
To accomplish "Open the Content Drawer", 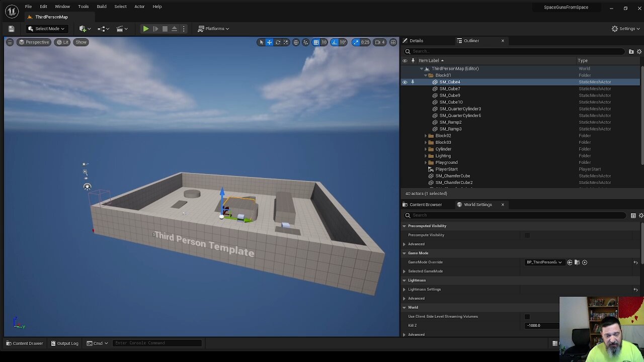I will (x=24, y=343).
